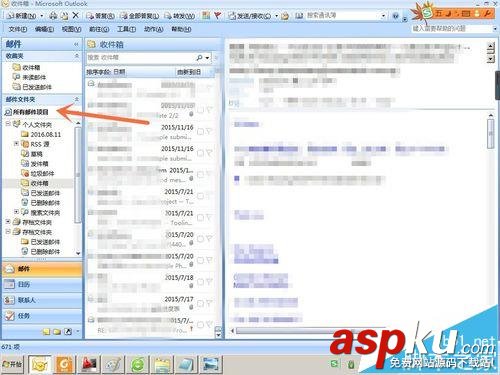
Task: Click the magnifier icon in inbox search
Action: [x=199, y=58]
